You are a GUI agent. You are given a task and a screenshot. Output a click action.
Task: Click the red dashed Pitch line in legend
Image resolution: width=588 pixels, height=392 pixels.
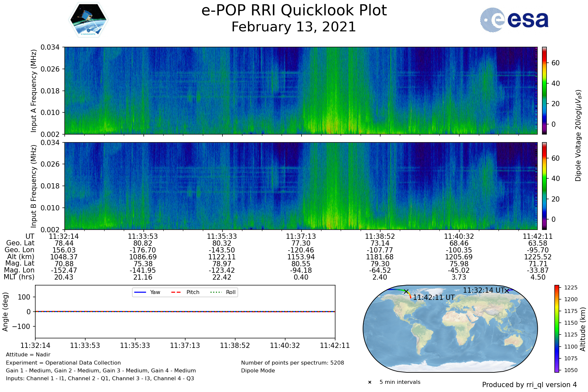176,292
